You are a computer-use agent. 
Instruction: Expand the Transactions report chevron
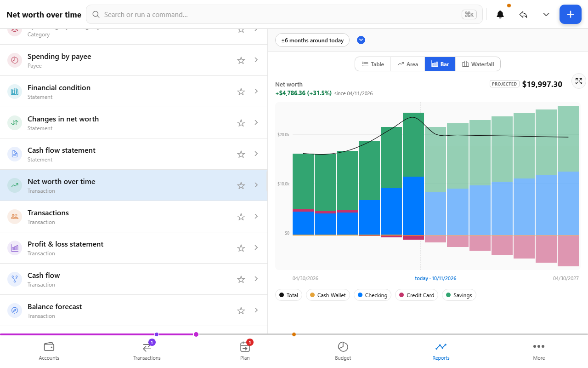256,216
